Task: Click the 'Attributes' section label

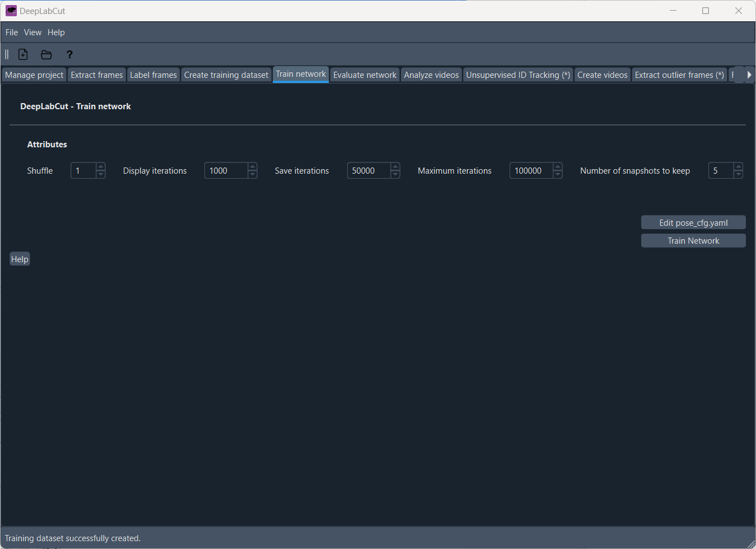Action: pos(47,145)
